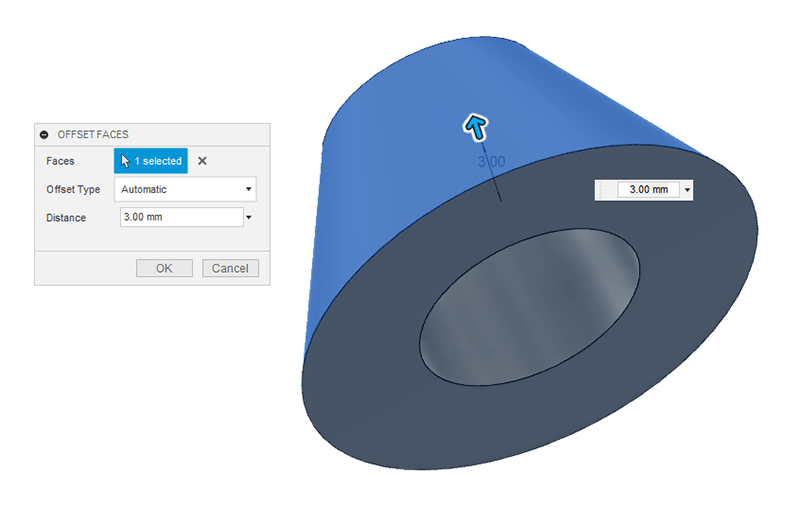This screenshot has width=800, height=508.
Task: Focus the Distance input in dialog
Action: pyautogui.click(x=182, y=217)
